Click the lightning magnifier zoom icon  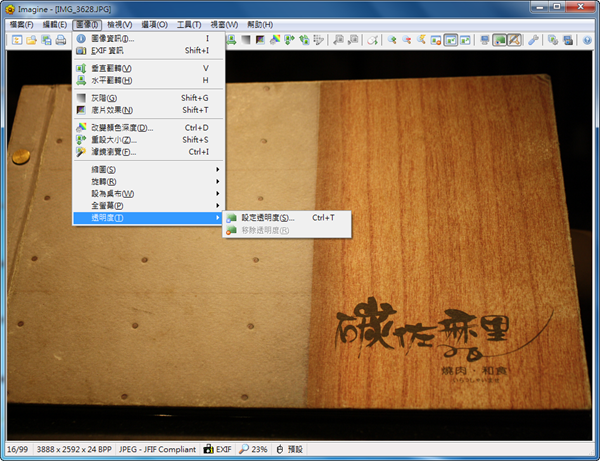pyautogui.click(x=421, y=40)
